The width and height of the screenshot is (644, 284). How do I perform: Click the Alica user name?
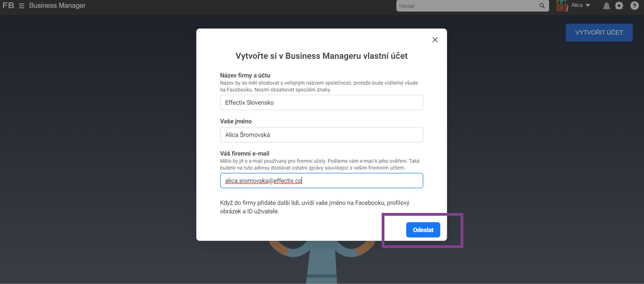point(577,5)
